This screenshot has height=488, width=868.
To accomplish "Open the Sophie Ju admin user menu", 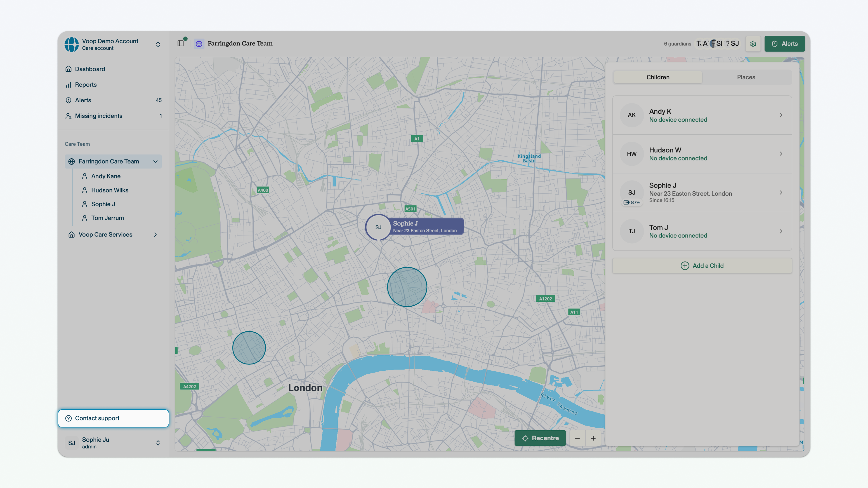I will (113, 443).
